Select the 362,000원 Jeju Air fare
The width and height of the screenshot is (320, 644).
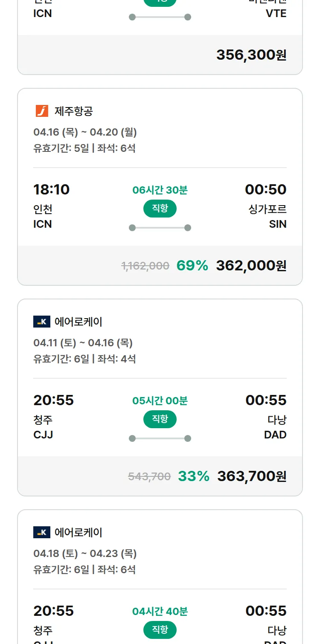[x=251, y=266]
